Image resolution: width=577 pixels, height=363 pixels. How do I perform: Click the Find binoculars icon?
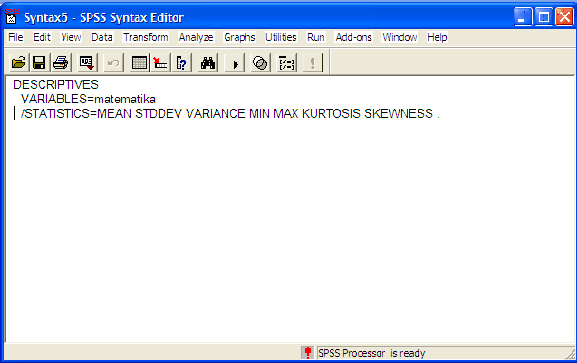coord(208,63)
